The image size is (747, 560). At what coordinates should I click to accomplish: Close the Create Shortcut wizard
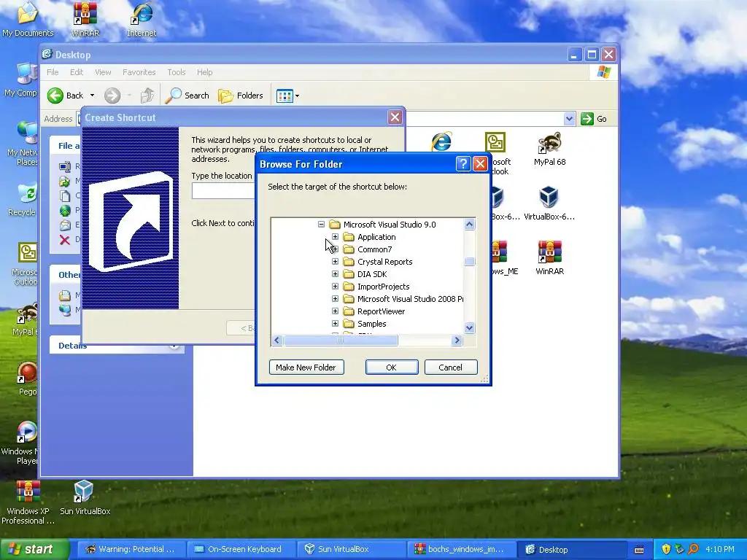pyautogui.click(x=395, y=117)
